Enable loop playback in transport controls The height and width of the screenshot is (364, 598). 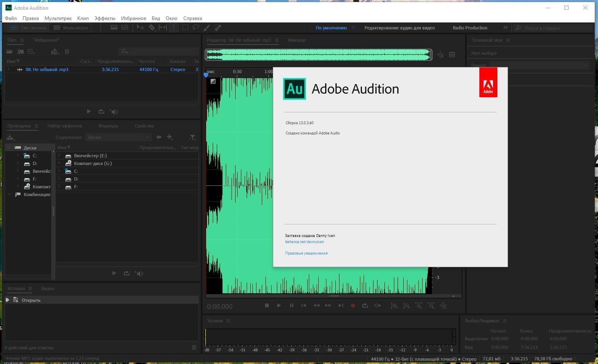pos(364,305)
